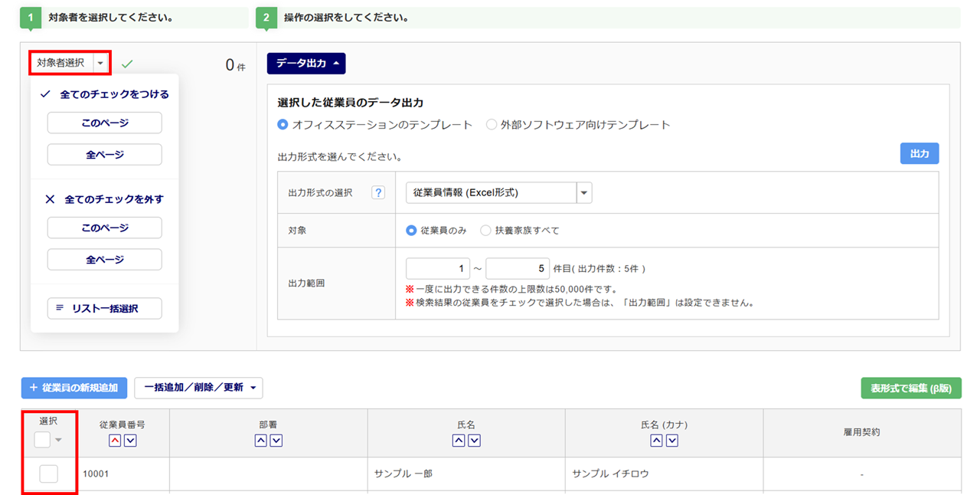980x495 pixels.
Task: Sort 従業員番号 column descending with down arrow
Action: (130, 441)
